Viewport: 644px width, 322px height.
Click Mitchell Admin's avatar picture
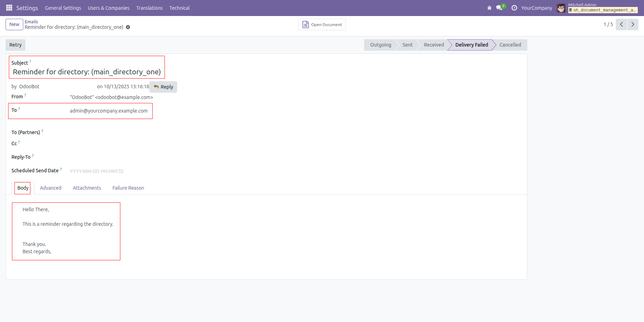tap(561, 8)
